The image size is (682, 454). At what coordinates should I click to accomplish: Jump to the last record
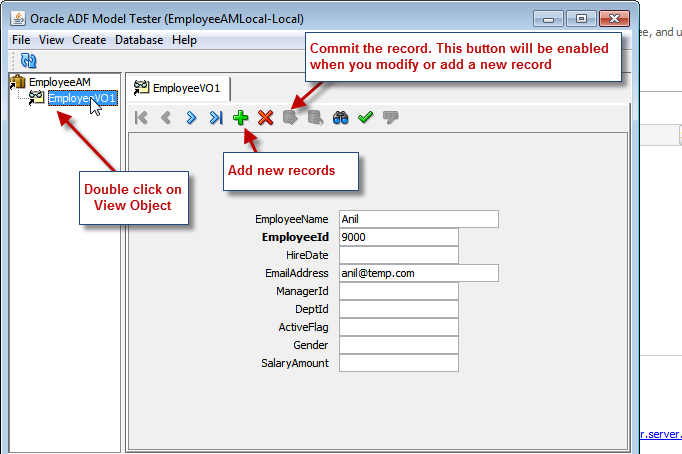coord(216,117)
